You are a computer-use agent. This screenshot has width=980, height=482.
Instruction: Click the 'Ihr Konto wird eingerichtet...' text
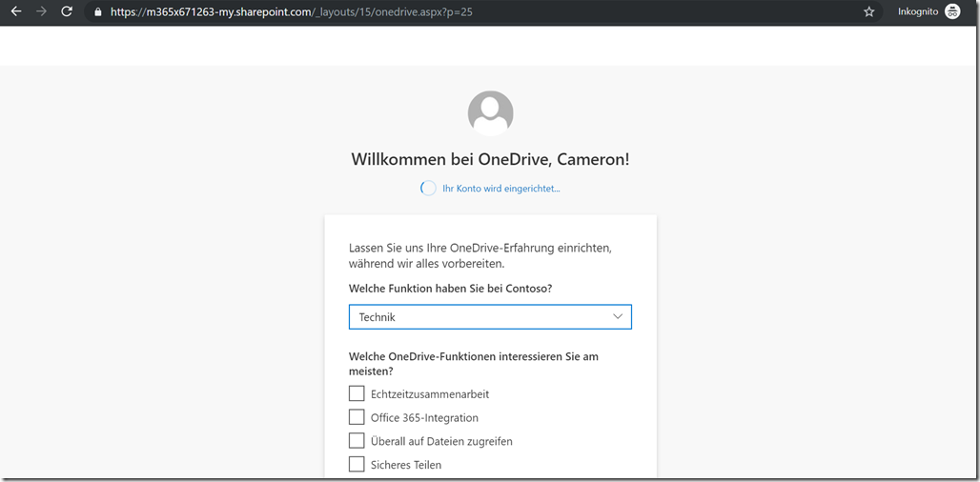500,189
